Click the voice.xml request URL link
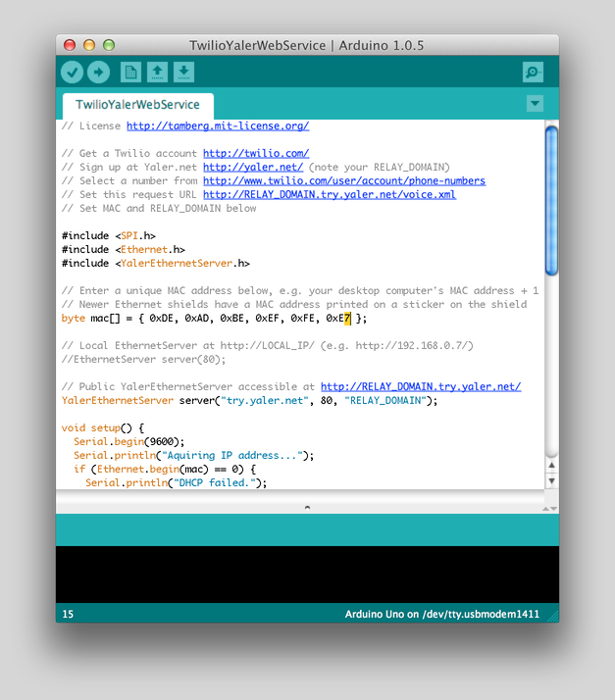 [330, 195]
